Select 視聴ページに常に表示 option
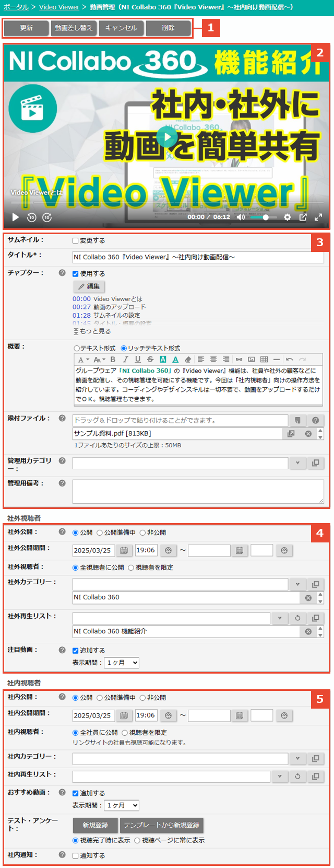This screenshot has height=868, width=334. 137,840
